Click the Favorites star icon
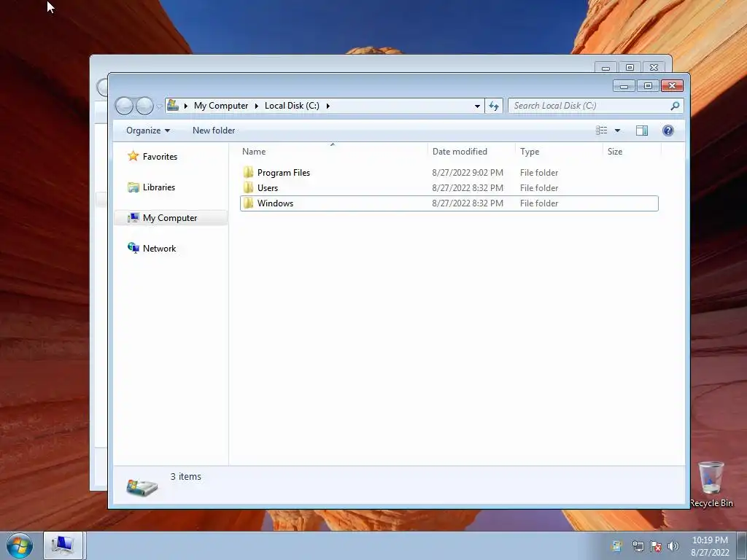This screenshot has height=560, width=747. click(133, 156)
